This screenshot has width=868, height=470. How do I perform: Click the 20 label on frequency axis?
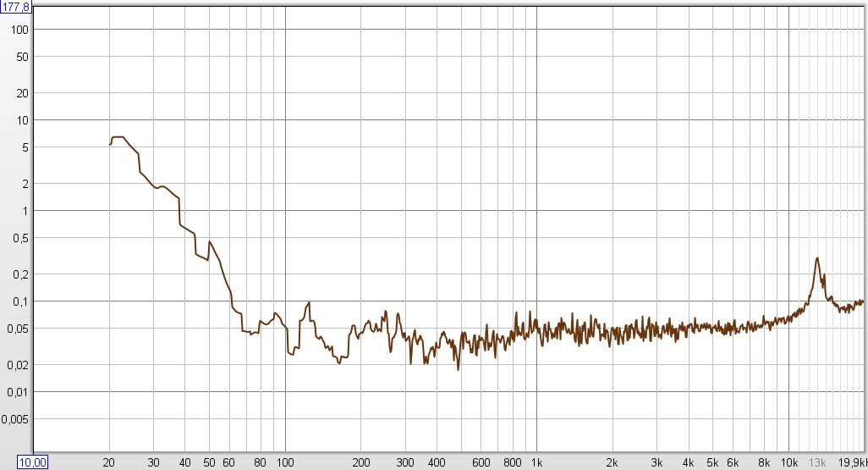(x=109, y=462)
